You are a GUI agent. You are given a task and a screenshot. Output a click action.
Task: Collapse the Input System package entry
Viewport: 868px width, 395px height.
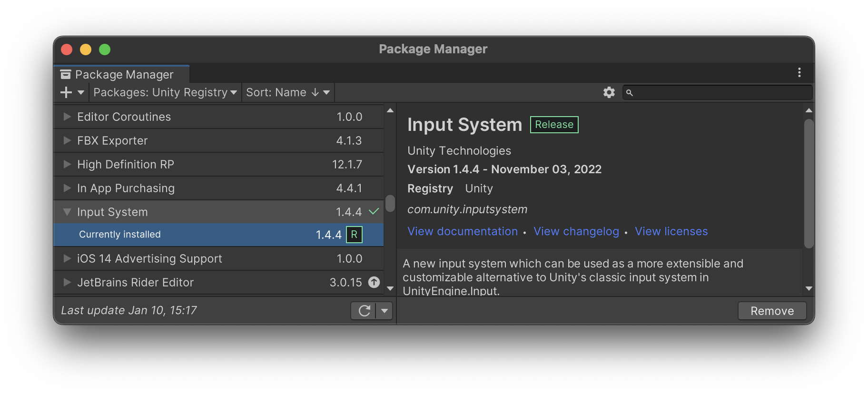tap(67, 212)
